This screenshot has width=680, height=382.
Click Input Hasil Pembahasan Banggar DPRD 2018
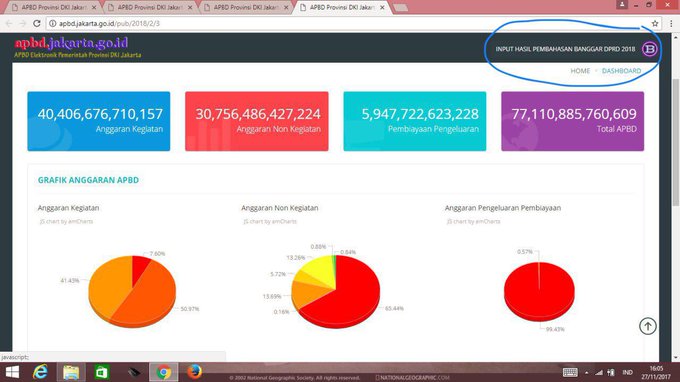565,49
